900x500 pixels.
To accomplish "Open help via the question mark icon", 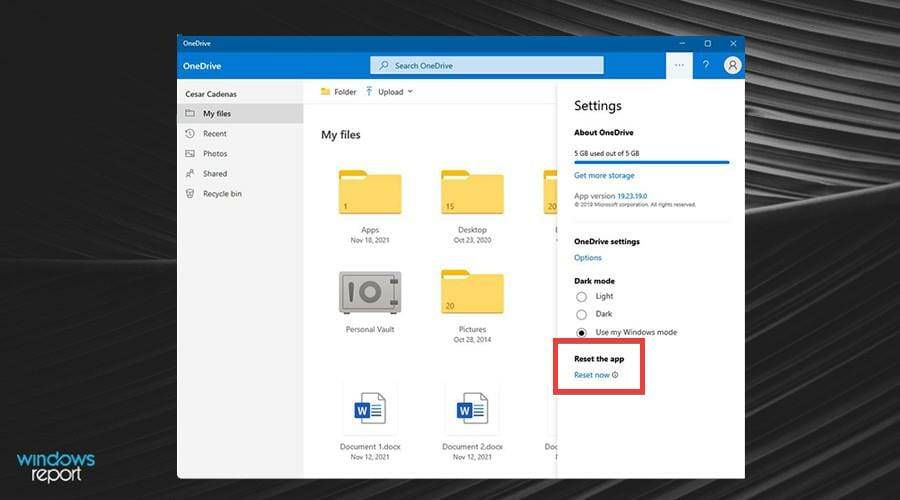I will pyautogui.click(x=705, y=65).
